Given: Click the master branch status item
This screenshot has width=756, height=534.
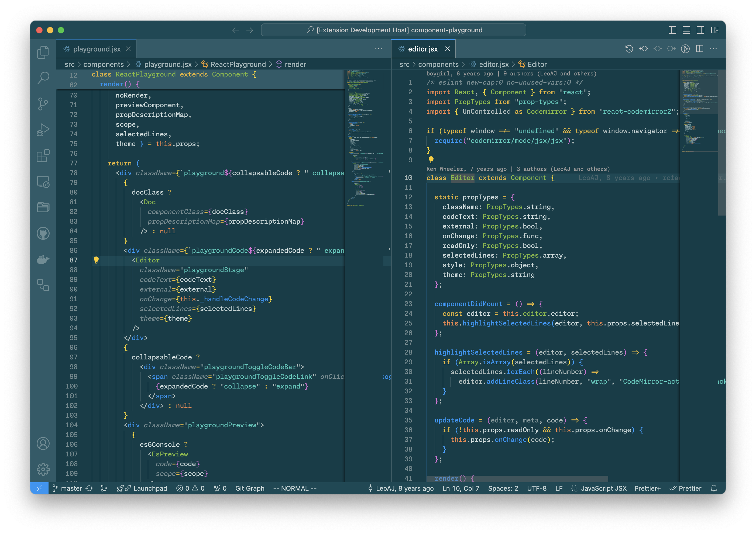Looking at the screenshot, I should pyautogui.click(x=67, y=488).
